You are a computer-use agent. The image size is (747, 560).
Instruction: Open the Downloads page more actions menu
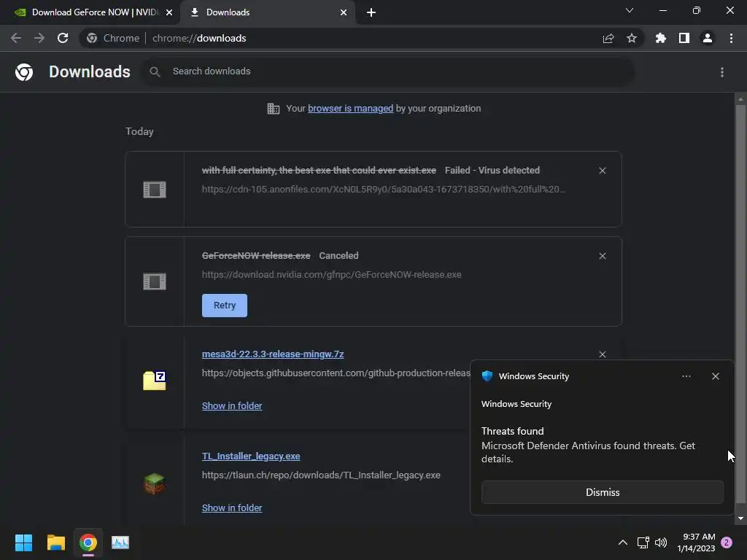pyautogui.click(x=722, y=72)
